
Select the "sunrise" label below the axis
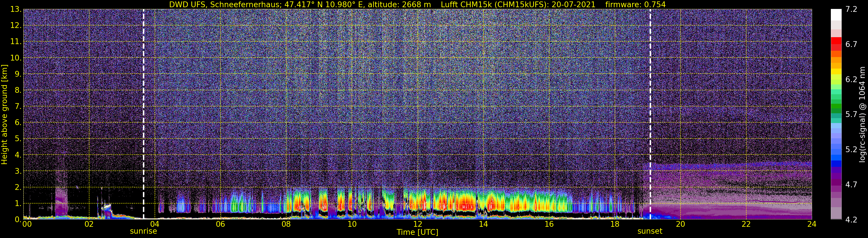click(x=143, y=231)
